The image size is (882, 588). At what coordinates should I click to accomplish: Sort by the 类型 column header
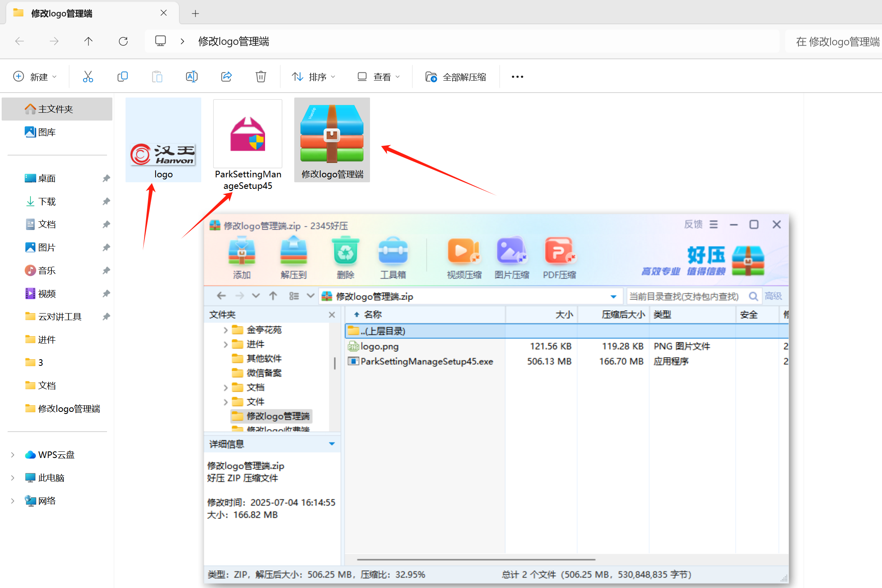pyautogui.click(x=692, y=315)
